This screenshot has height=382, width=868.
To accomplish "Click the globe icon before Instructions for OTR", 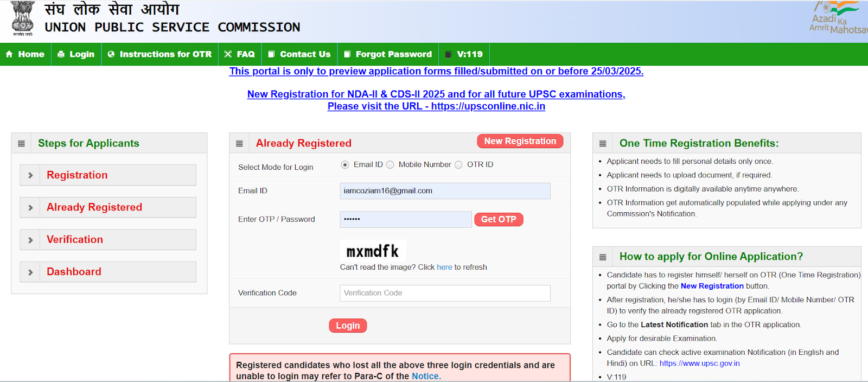I will click(111, 54).
